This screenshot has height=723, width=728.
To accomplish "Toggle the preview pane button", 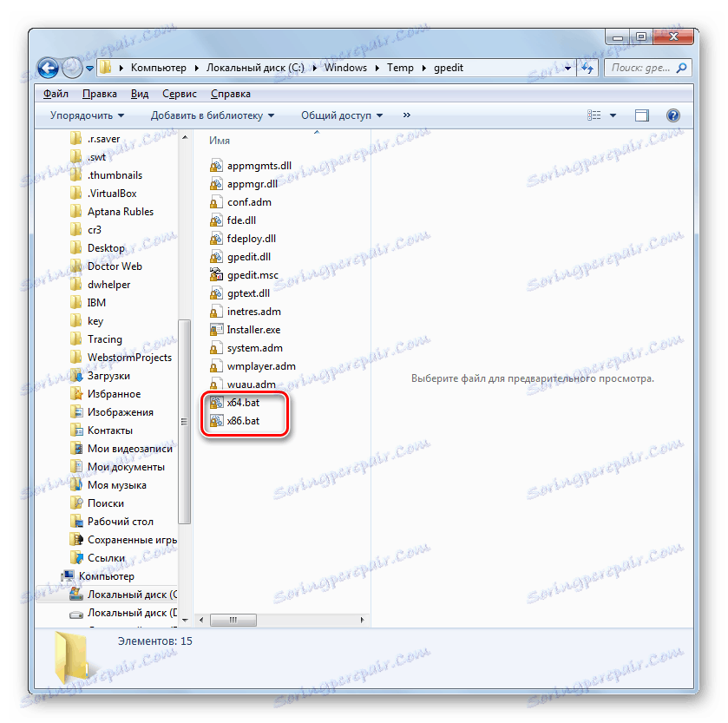I will [x=641, y=115].
